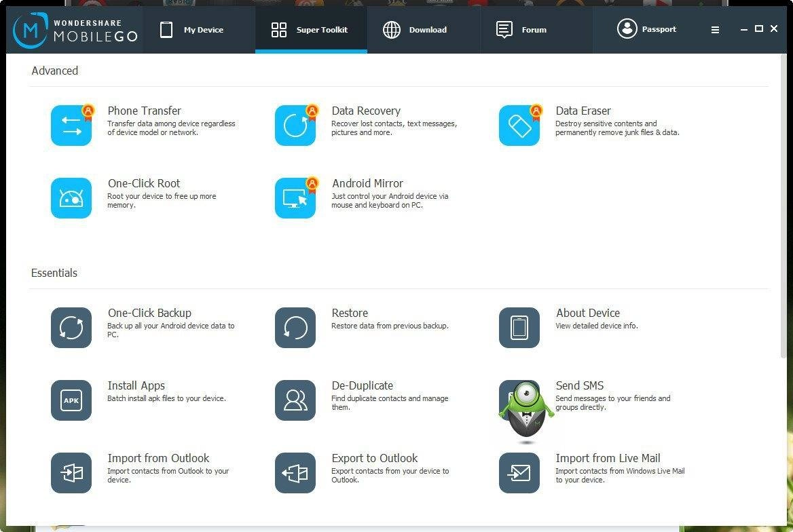Click the Install Apps title
Screen dimensions: 793x532
(136, 385)
